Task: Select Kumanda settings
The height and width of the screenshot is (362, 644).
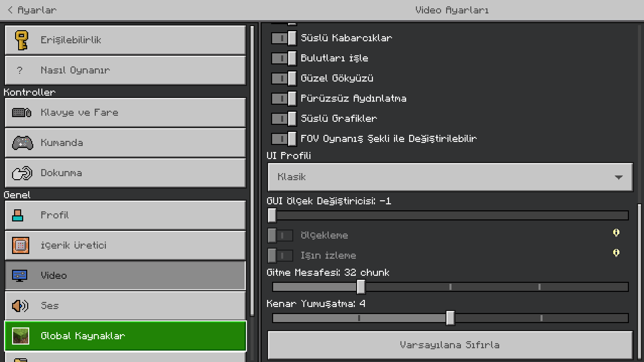Action: pyautogui.click(x=125, y=143)
